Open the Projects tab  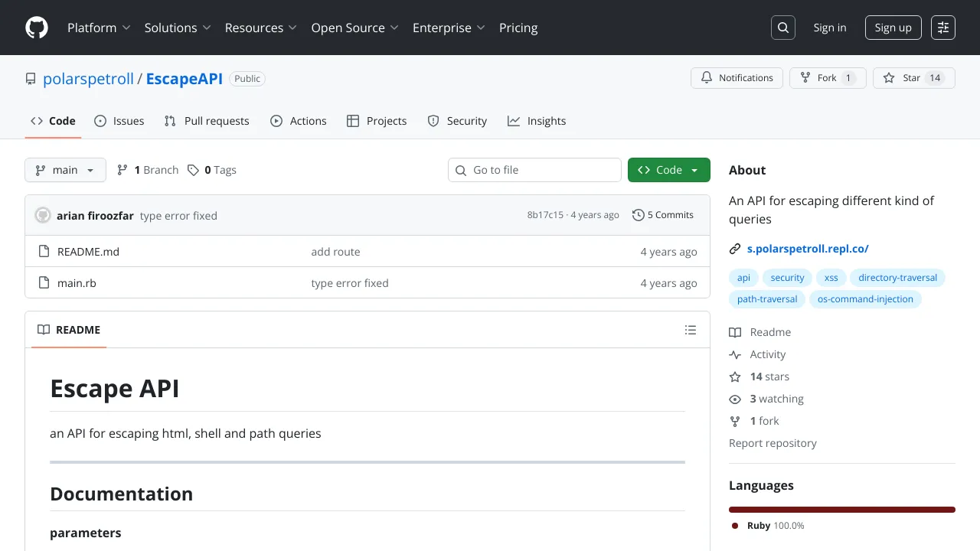[377, 121]
